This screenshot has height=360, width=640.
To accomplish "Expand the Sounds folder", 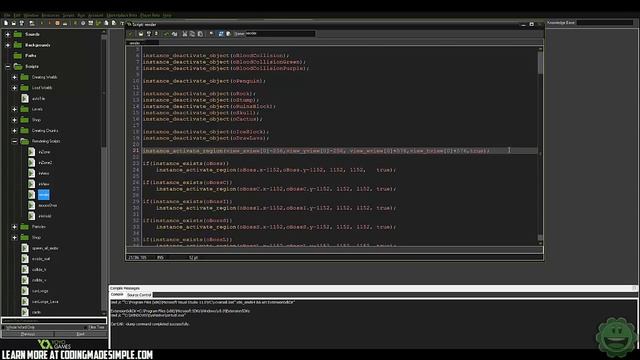I will [8, 34].
